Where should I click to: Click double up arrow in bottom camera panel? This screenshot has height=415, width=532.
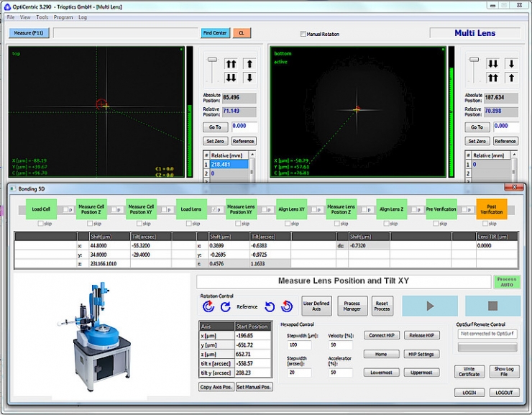tap(492, 78)
